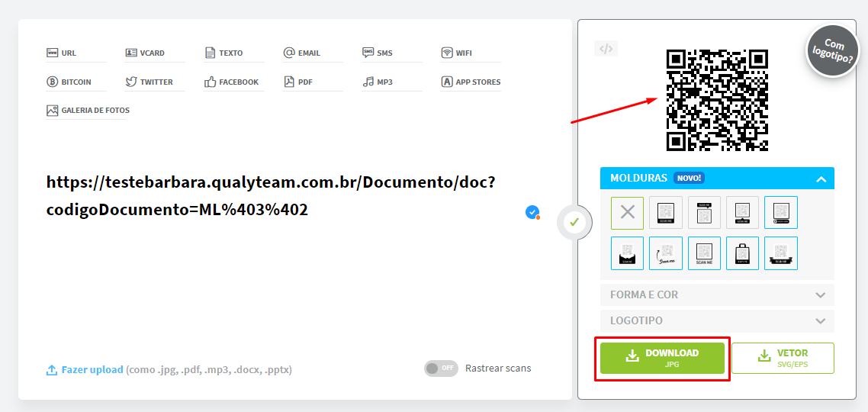Collapse the MOLDURAS section
Screen dimensions: 868x412
pyautogui.click(x=717, y=179)
